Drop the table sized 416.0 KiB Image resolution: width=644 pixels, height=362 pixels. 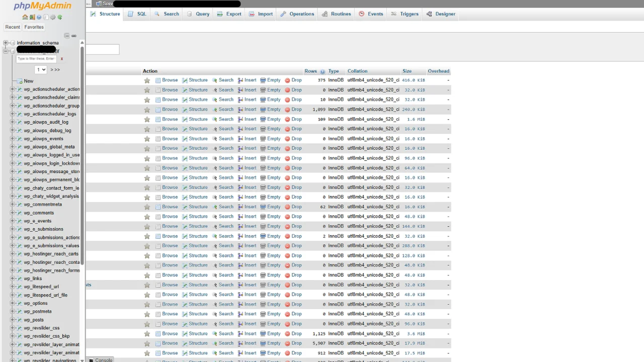click(293, 80)
